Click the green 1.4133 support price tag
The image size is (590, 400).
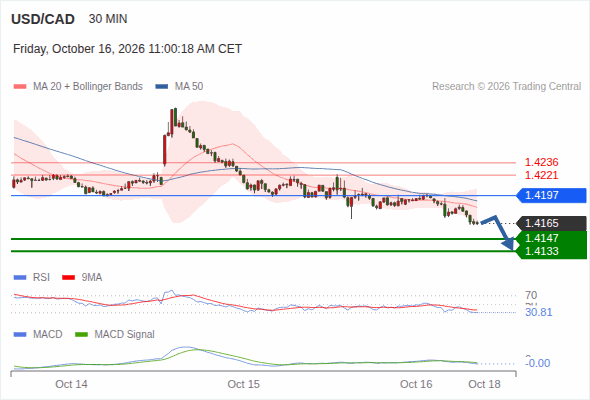click(552, 251)
